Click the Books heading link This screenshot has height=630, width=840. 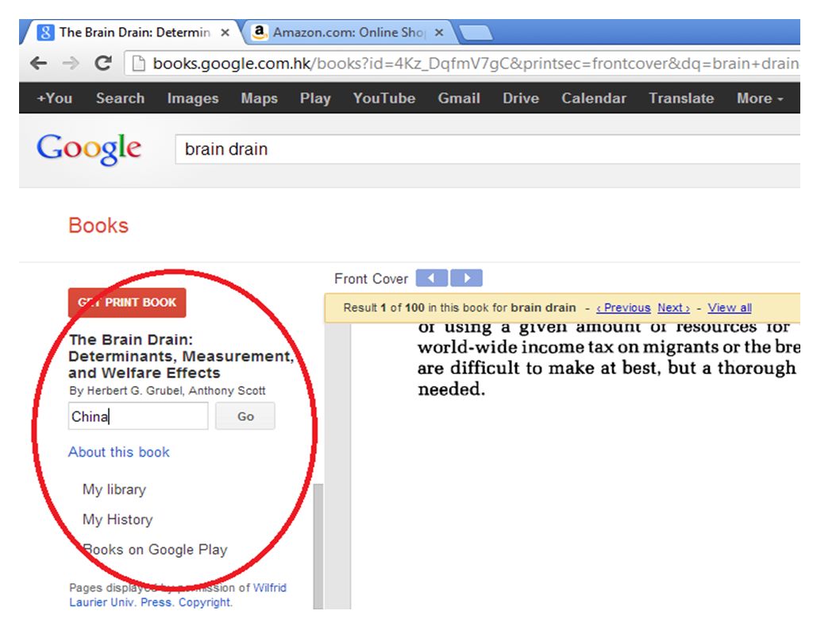pos(98,226)
